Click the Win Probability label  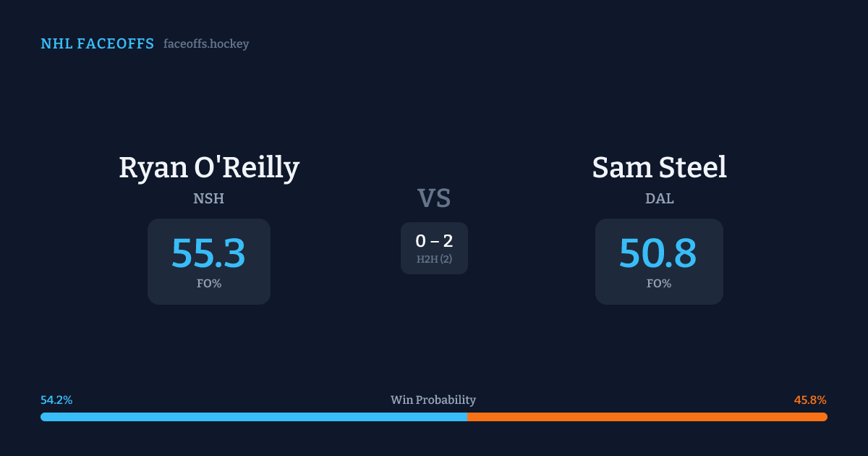click(433, 400)
